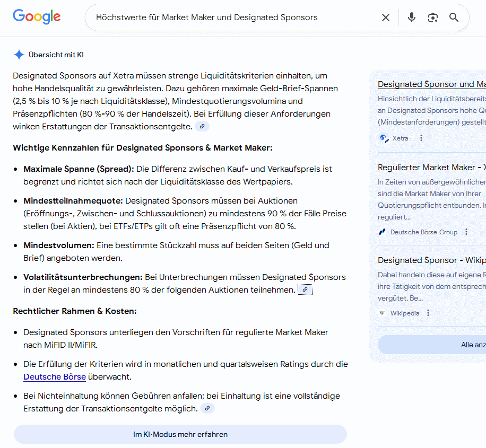The width and height of the screenshot is (486, 448).
Task: Click heading 'Rechtlicher Rahmen & Kosten:'
Action: point(75,311)
